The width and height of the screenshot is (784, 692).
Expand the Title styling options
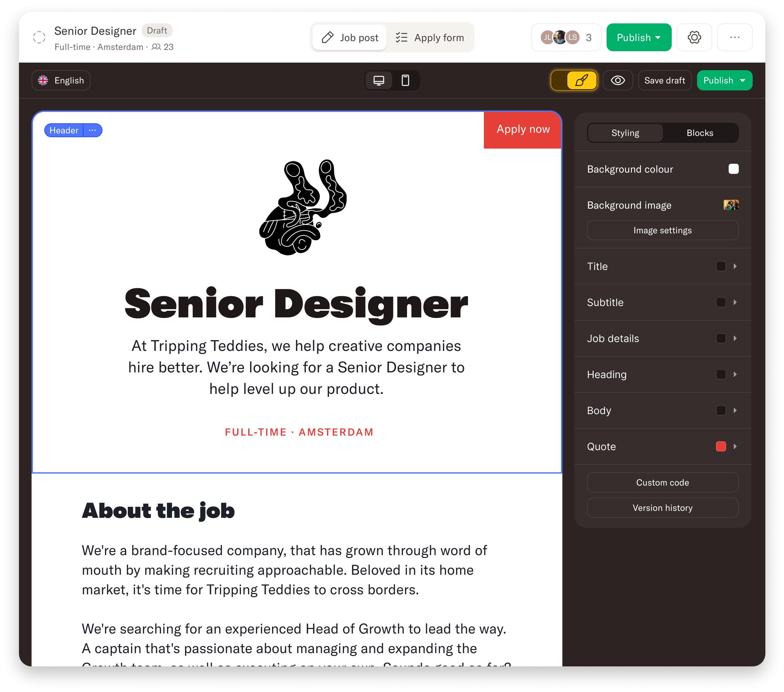pyautogui.click(x=735, y=266)
